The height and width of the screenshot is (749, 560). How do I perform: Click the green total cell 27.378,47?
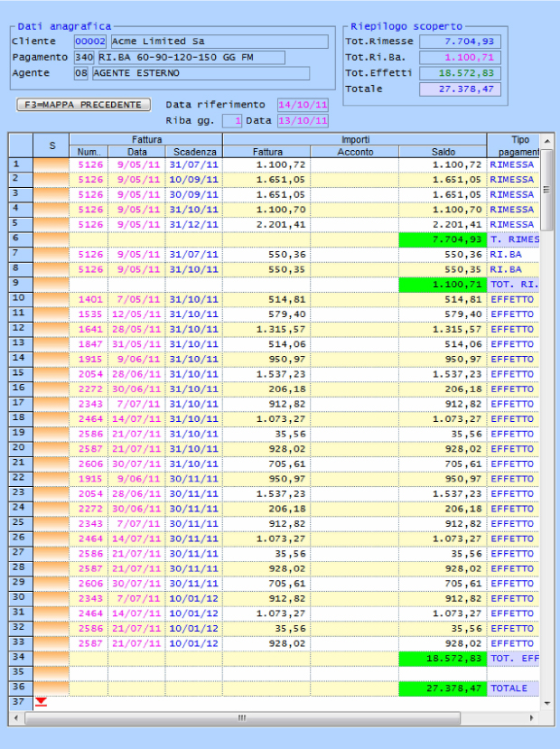pos(443,688)
